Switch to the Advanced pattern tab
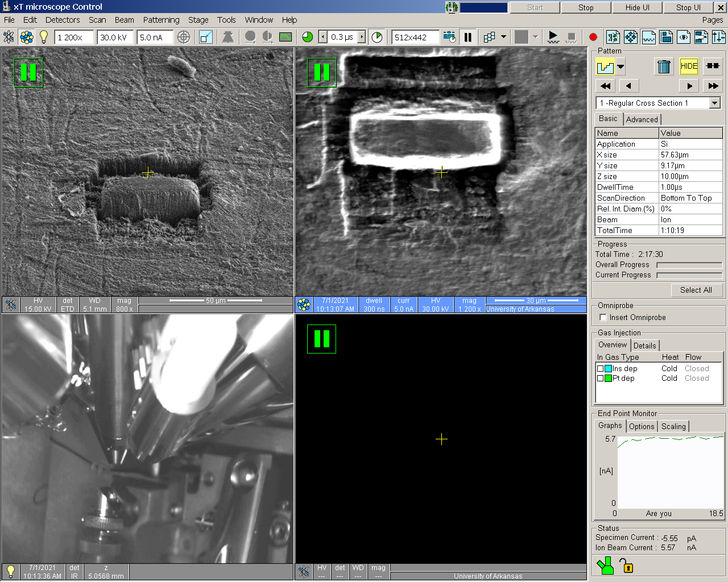 (x=642, y=119)
